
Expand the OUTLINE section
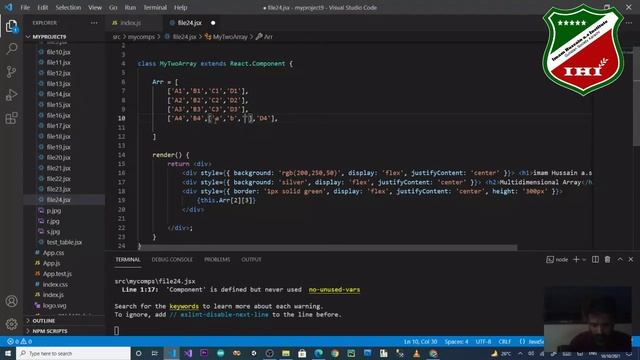(x=44, y=321)
